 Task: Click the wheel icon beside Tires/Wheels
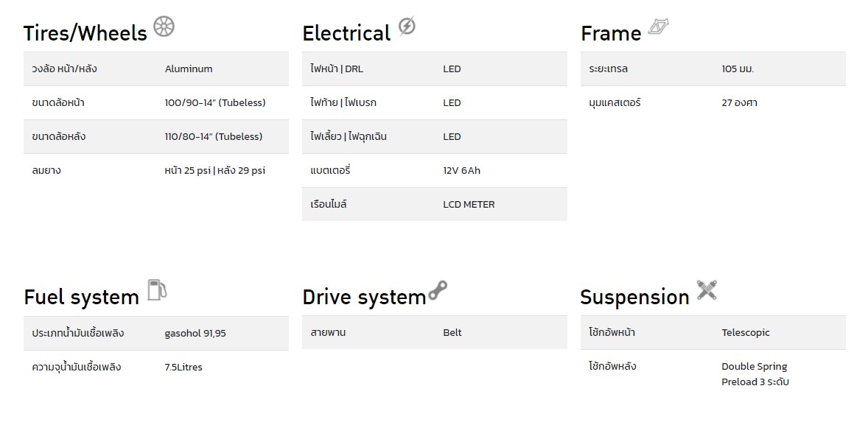click(164, 26)
